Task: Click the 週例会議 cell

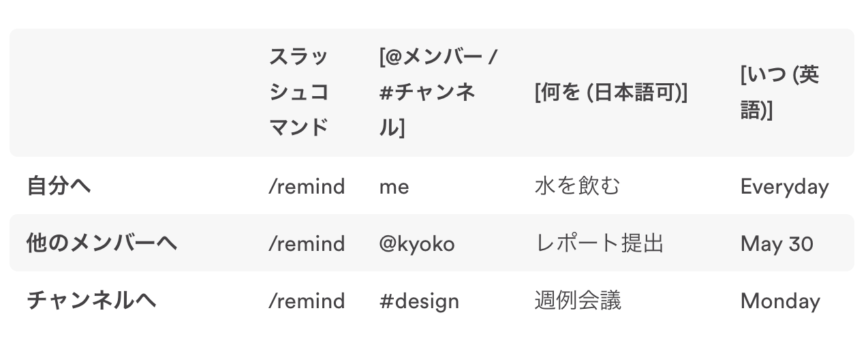Action: coord(578,301)
